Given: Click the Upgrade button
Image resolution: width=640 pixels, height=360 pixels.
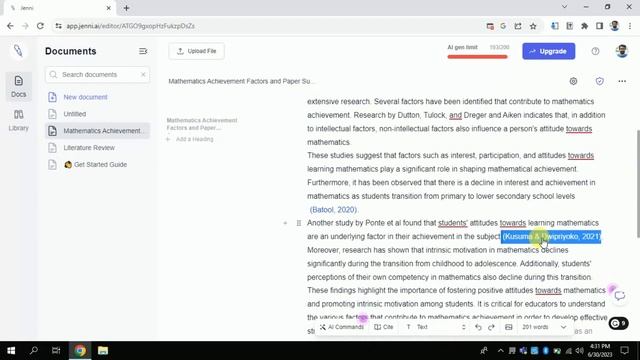Looking at the screenshot, I should [549, 51].
